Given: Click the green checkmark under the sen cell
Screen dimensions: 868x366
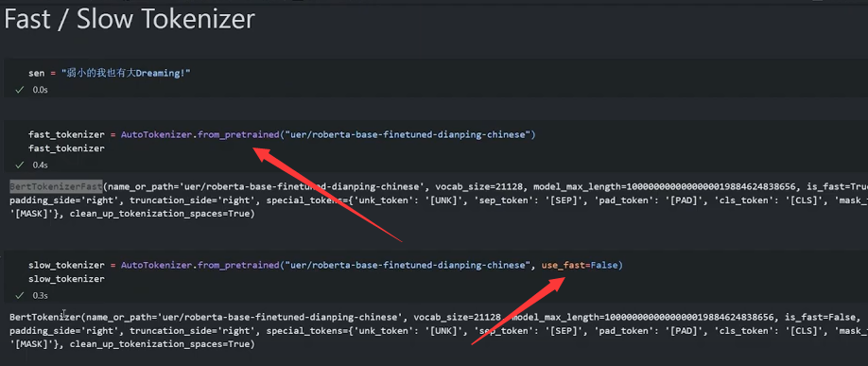Looking at the screenshot, I should pyautogui.click(x=20, y=89).
